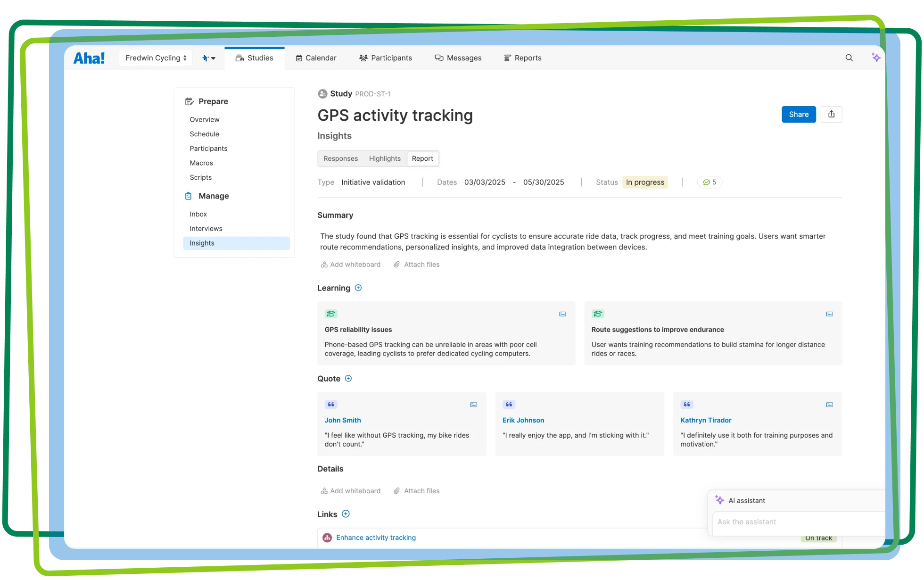Click Add whiteboard under the Details section
The height and width of the screenshot is (580, 924).
[x=350, y=490]
